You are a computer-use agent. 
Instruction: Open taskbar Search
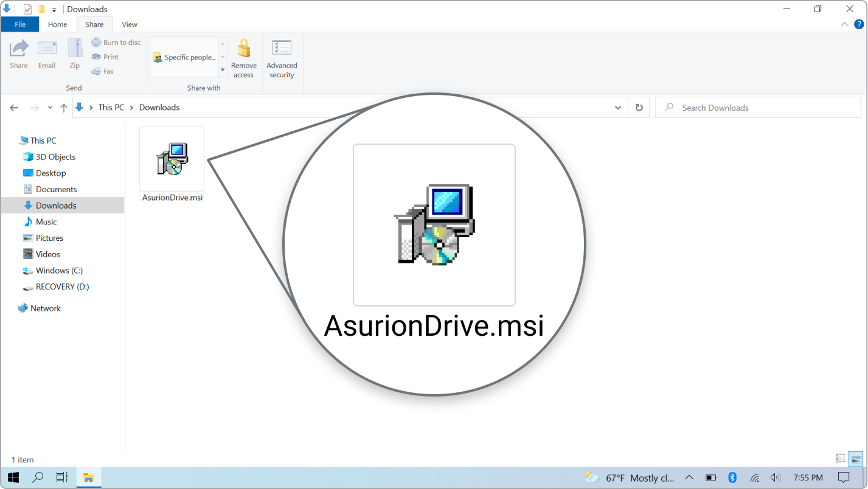click(38, 477)
